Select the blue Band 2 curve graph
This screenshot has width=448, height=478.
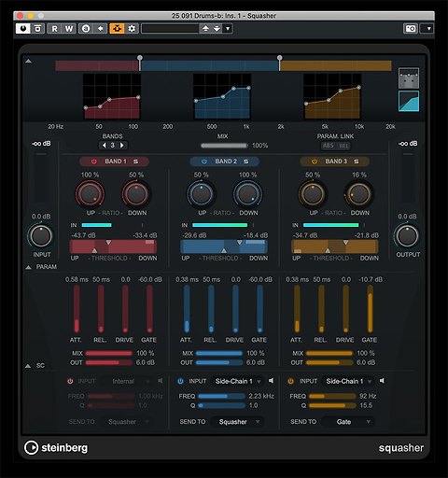click(x=222, y=96)
